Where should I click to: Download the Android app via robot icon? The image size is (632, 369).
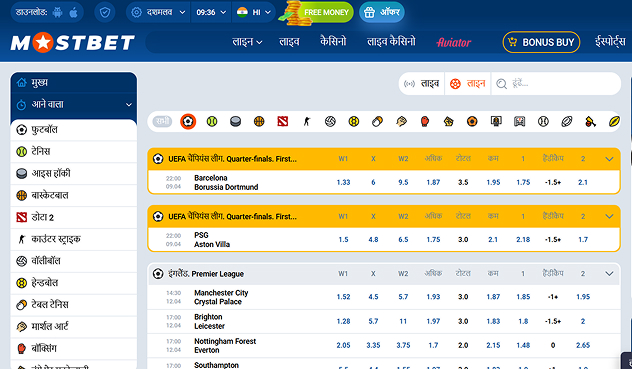coord(58,13)
